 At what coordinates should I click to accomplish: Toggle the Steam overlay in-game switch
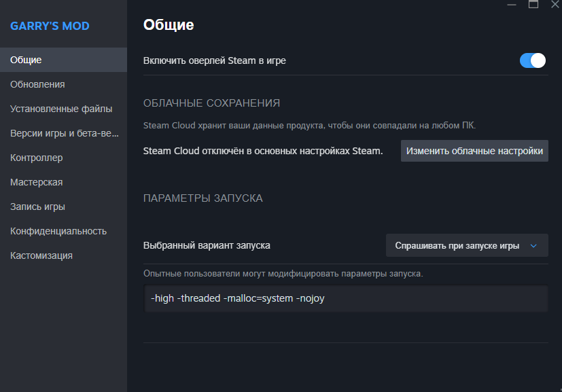pyautogui.click(x=533, y=60)
